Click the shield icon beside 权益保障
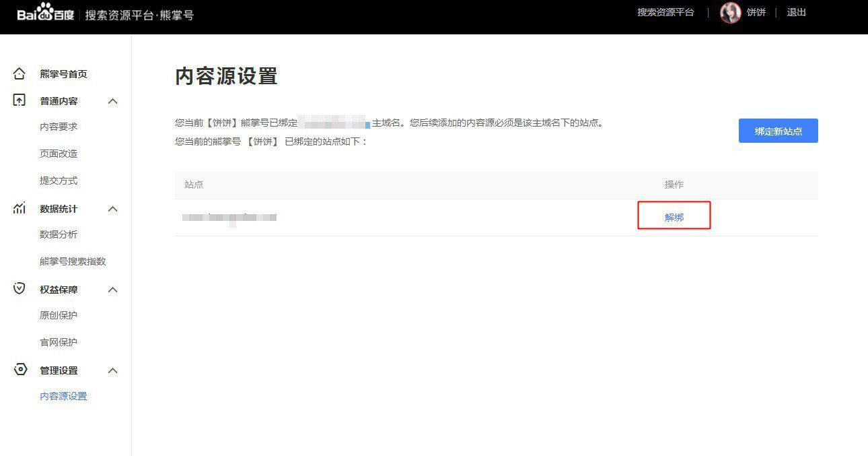Image resolution: width=868 pixels, height=456 pixels. pyautogui.click(x=19, y=289)
